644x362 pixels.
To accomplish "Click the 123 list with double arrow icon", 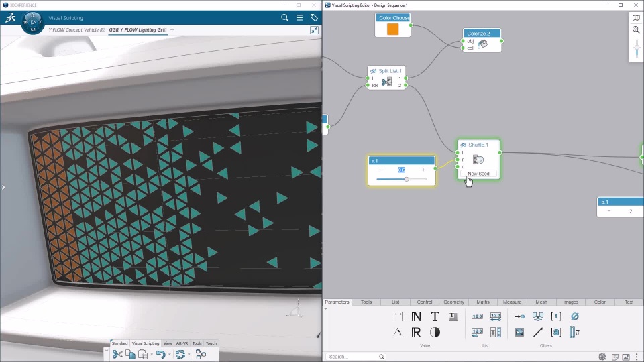I will [x=477, y=332].
